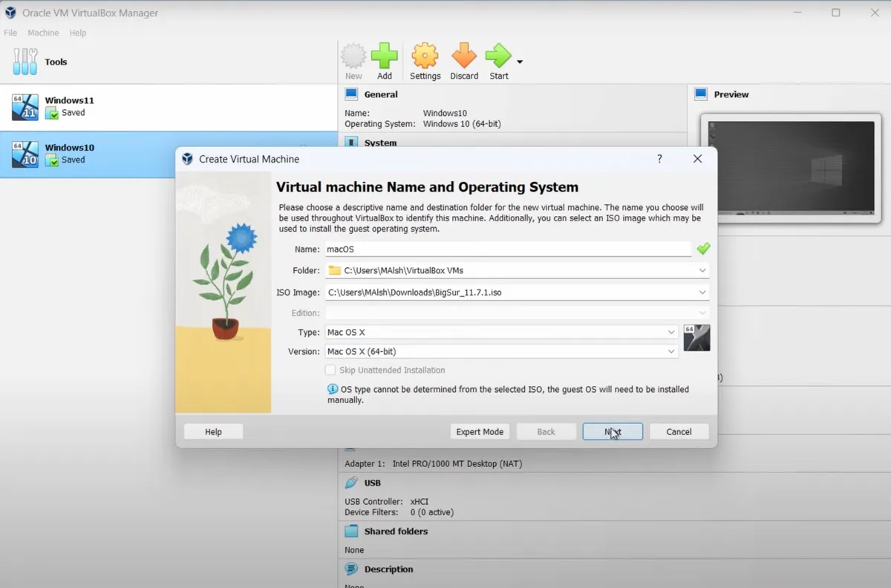Image resolution: width=891 pixels, height=588 pixels.
Task: Click 'Operating System: Windows 10 (64-bit)' text
Action: (422, 124)
